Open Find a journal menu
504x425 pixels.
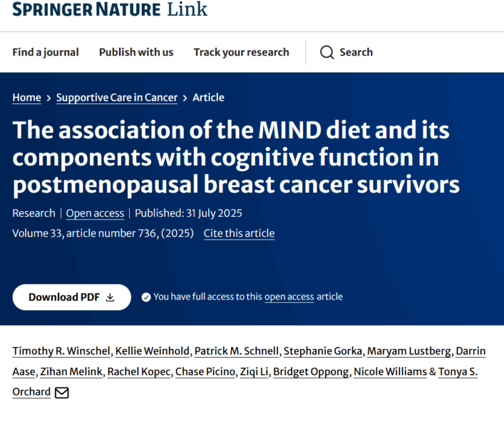tap(45, 52)
